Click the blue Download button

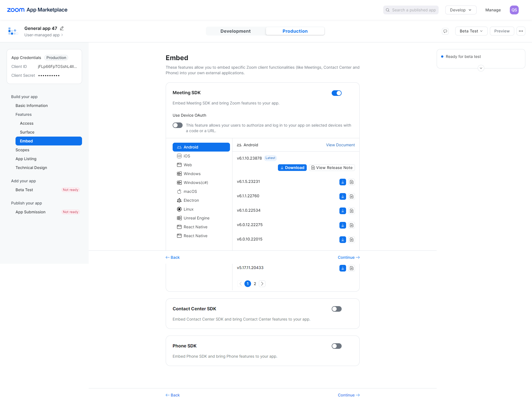tap(292, 168)
